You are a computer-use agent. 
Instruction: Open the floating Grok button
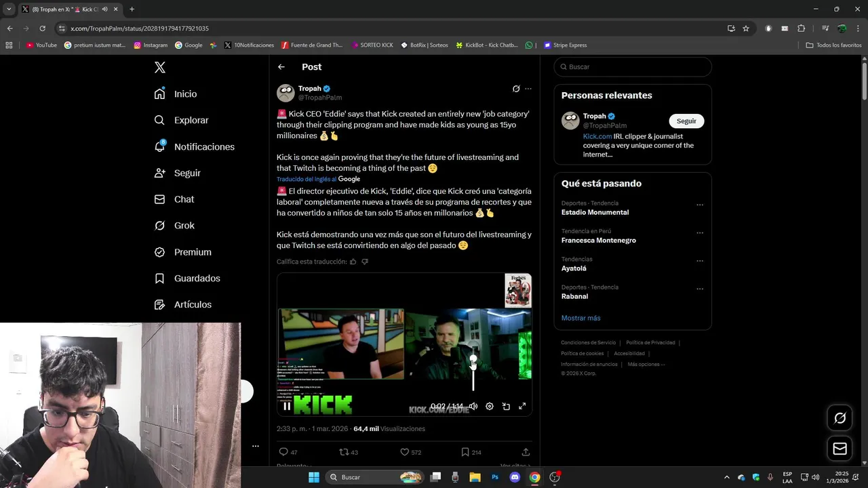[x=840, y=418]
